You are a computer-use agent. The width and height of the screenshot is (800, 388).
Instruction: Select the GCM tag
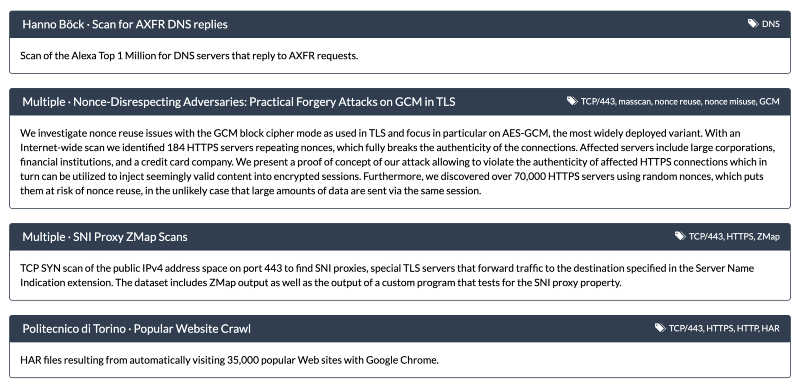coord(769,102)
